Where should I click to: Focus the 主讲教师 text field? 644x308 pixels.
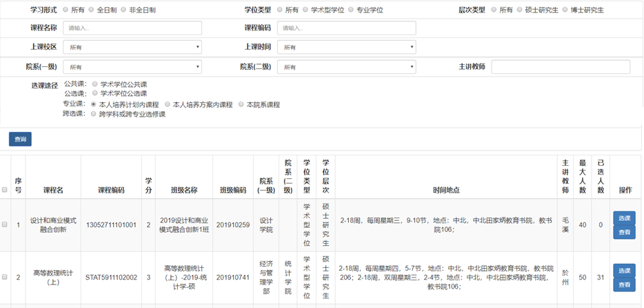coord(560,67)
